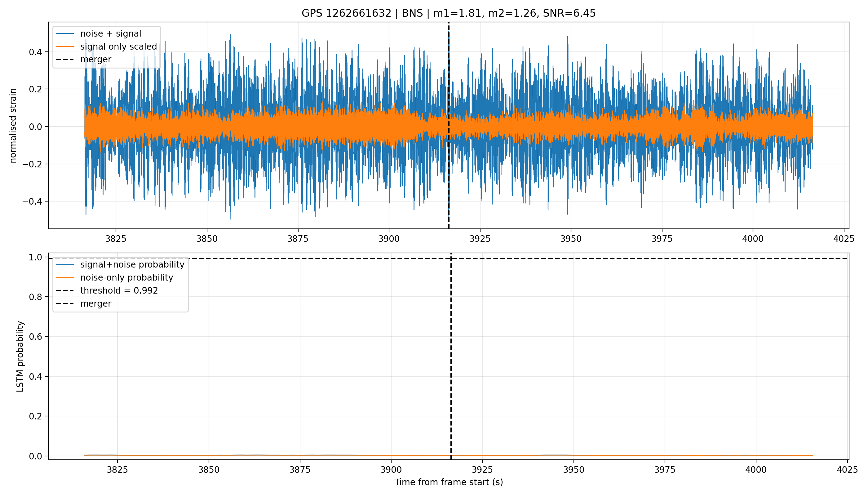
Task: Click the 3875 tick label on bottom plot
Action: 300,470
